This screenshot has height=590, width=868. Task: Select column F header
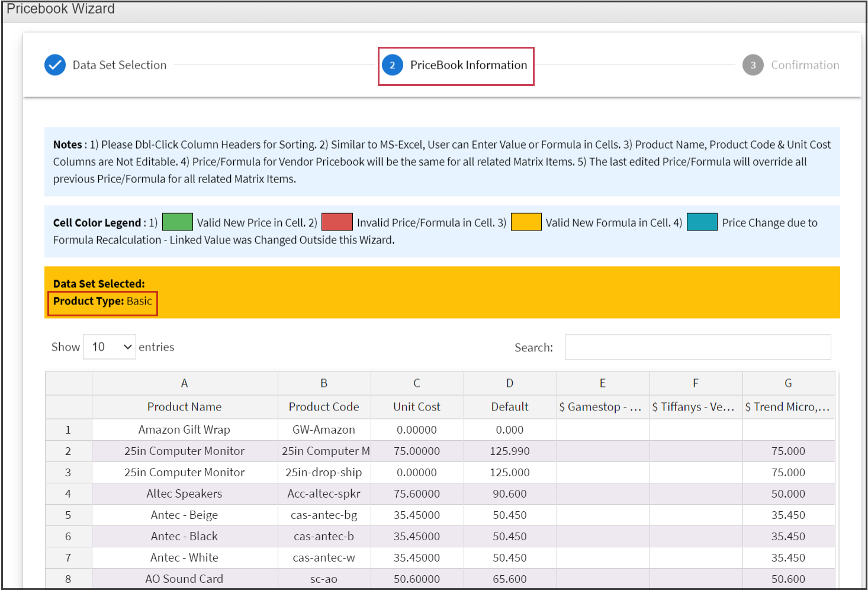point(696,383)
